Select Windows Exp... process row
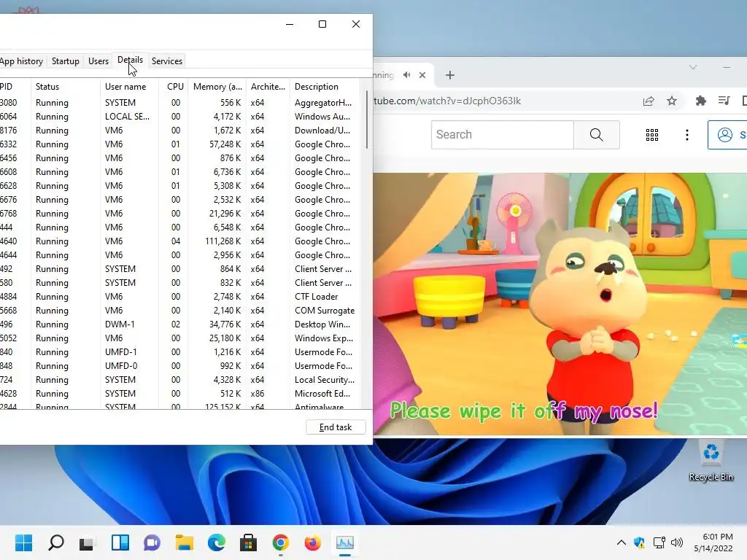This screenshot has height=560, width=747. coord(180,338)
